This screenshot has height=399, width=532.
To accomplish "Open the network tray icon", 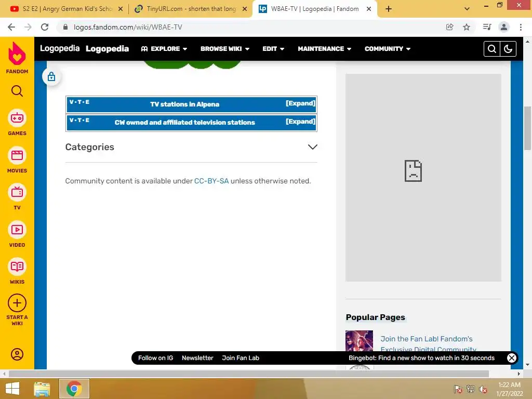I will pos(471,389).
